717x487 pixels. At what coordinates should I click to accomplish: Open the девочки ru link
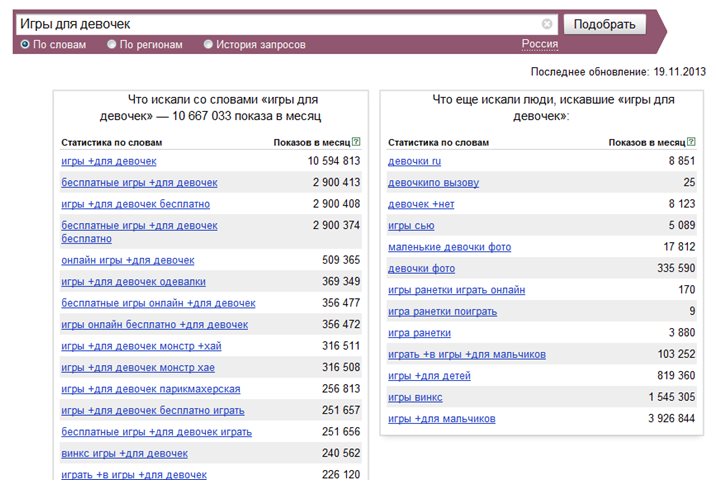click(x=414, y=161)
